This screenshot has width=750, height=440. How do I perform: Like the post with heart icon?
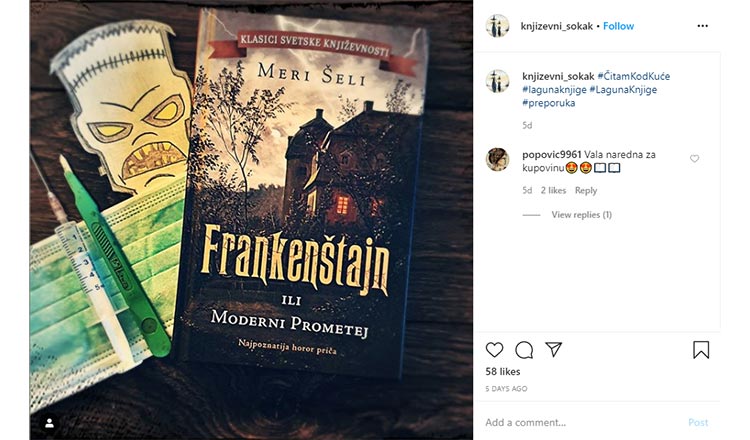pyautogui.click(x=494, y=350)
